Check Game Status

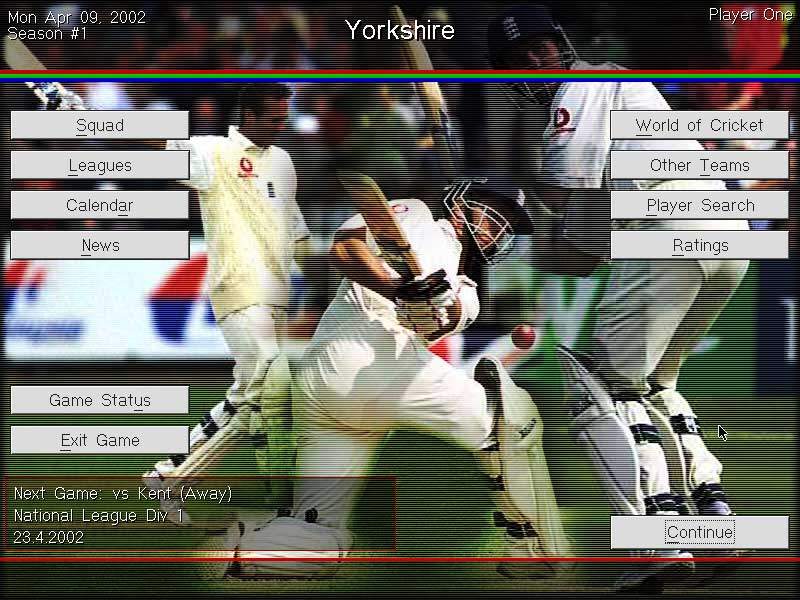point(100,400)
